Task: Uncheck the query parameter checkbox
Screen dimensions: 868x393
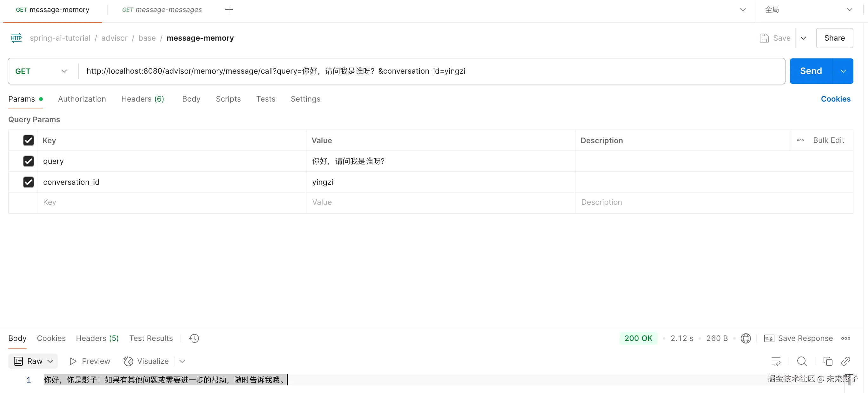Action: [x=28, y=161]
